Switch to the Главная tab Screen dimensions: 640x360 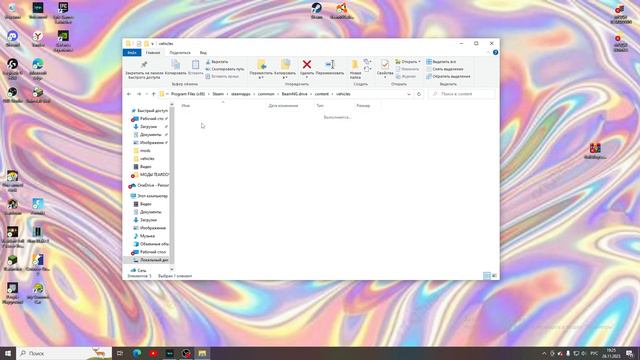[153, 53]
